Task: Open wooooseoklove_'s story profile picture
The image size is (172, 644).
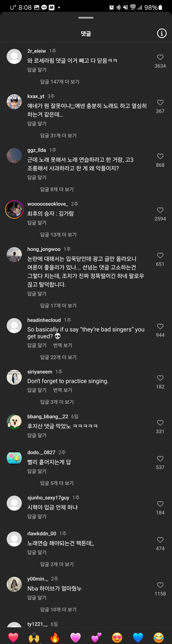Action: (x=14, y=209)
